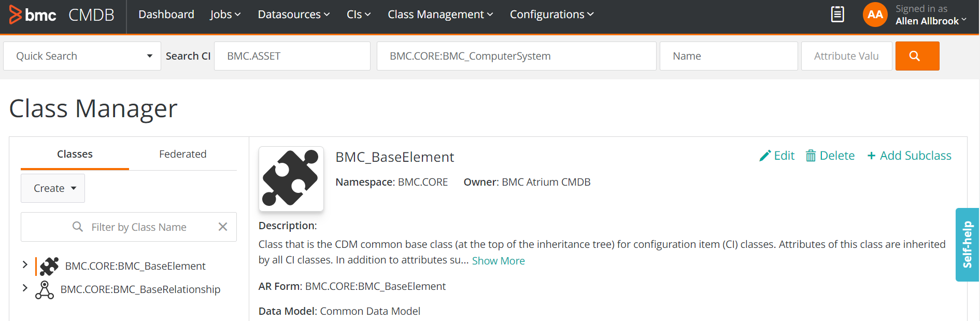This screenshot has width=980, height=321.
Task: Click the pencil Edit link
Action: [x=777, y=156]
